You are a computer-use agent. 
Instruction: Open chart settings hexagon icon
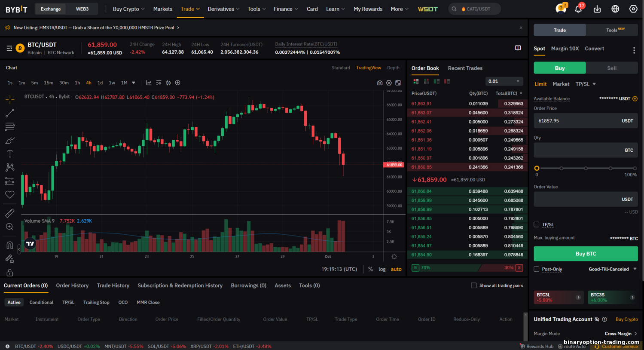pos(389,83)
